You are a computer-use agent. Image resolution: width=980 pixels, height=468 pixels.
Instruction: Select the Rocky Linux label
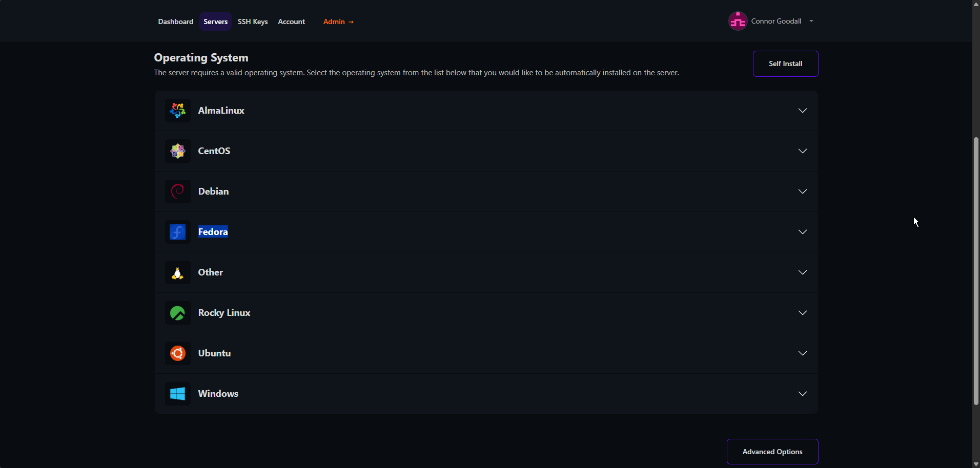224,313
